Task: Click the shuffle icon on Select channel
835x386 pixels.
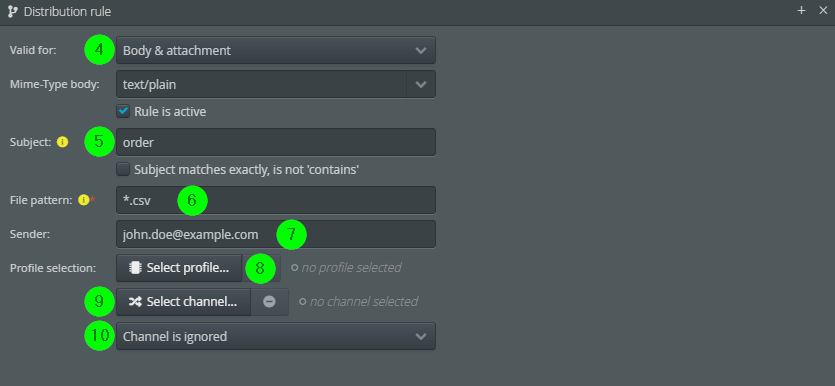Action: tap(135, 302)
